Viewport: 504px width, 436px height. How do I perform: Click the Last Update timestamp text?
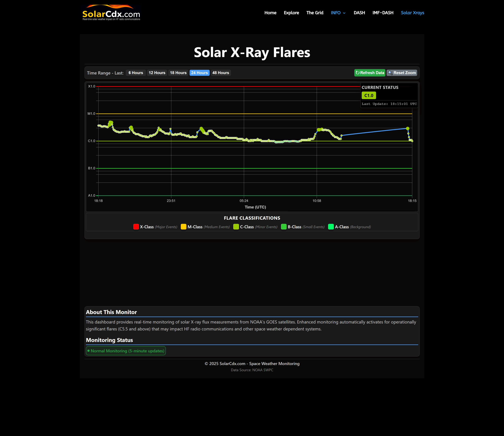(x=389, y=104)
